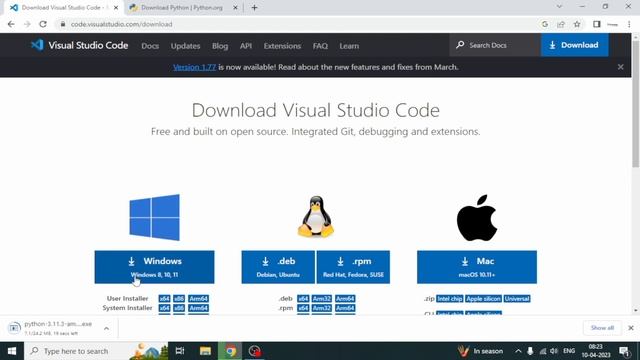This screenshot has height=360, width=640.
Task: Click the Windows taskbar search box
Action: (96, 351)
